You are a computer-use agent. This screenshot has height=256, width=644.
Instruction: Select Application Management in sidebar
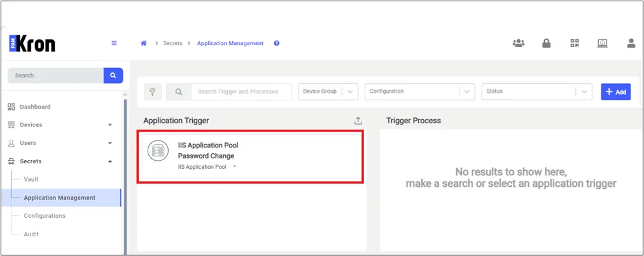[x=62, y=198]
